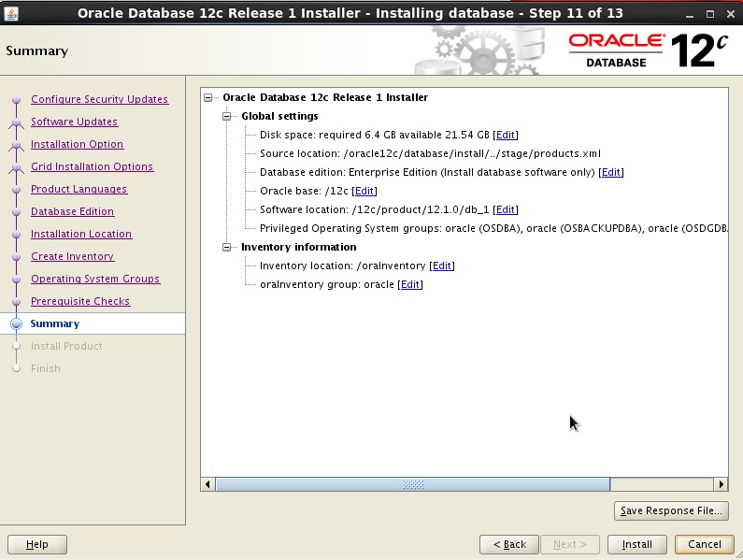Collapse the Inventory information tree node
Image resolution: width=743 pixels, height=560 pixels.
[227, 247]
